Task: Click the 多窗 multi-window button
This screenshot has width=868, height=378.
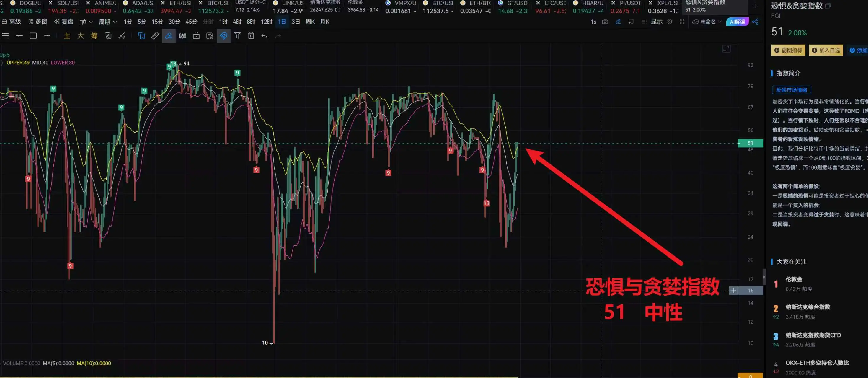Action: pyautogui.click(x=38, y=22)
